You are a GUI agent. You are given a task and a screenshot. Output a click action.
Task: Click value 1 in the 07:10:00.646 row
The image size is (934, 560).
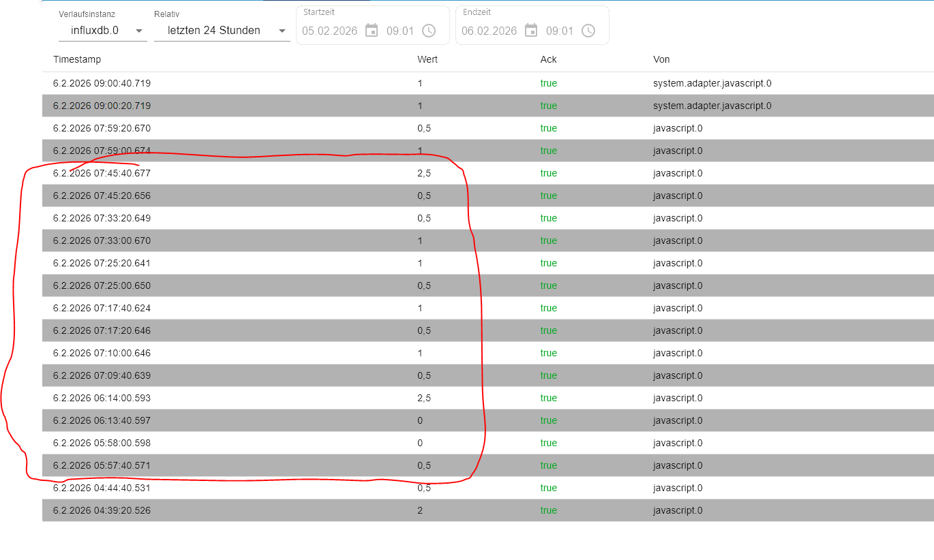click(420, 353)
